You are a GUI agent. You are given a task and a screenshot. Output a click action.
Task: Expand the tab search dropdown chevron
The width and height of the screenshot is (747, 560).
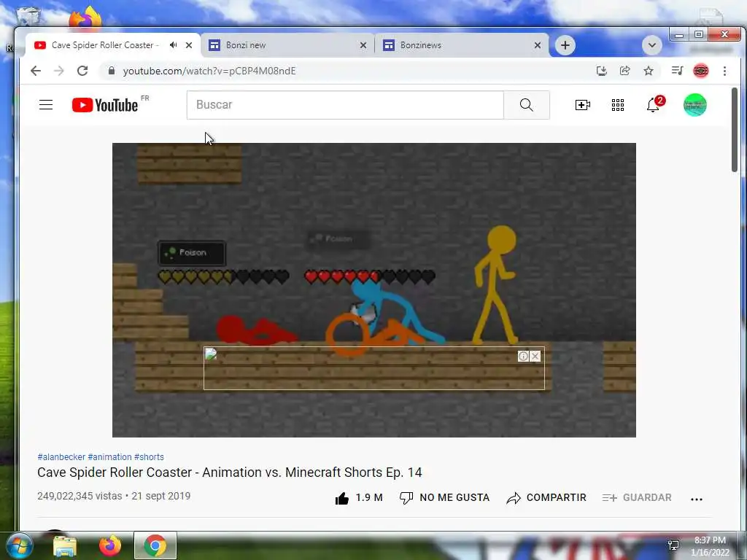click(x=651, y=45)
